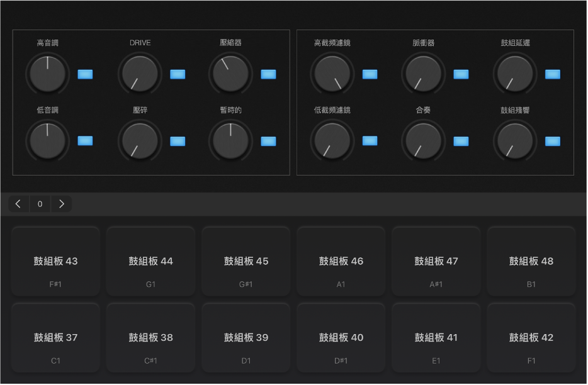The height and width of the screenshot is (385, 588).
Task: Click the 合奏 knob
Action: click(x=424, y=141)
